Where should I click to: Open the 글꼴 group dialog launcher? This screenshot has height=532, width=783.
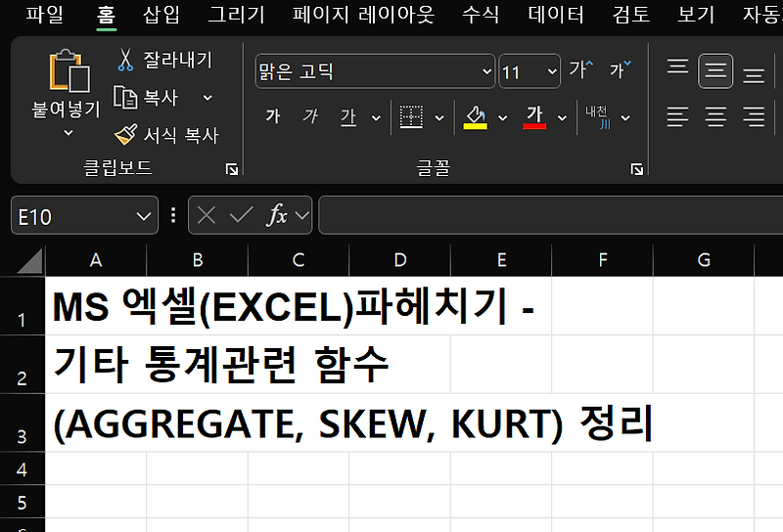pyautogui.click(x=637, y=170)
